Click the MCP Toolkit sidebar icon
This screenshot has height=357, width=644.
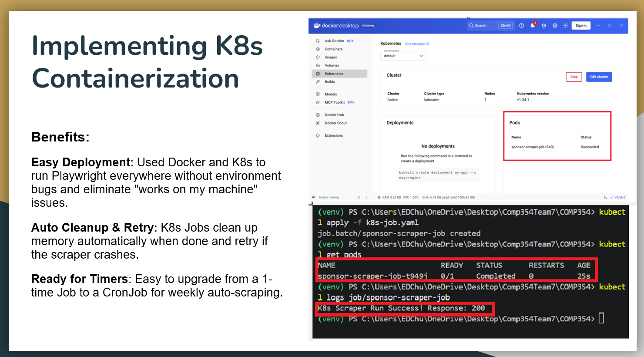coord(318,102)
